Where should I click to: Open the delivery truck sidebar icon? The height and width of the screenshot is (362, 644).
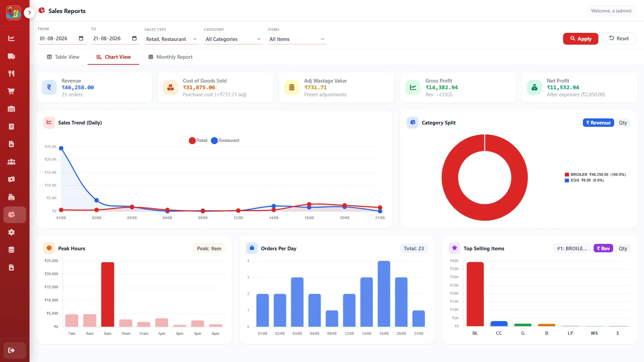[11, 56]
